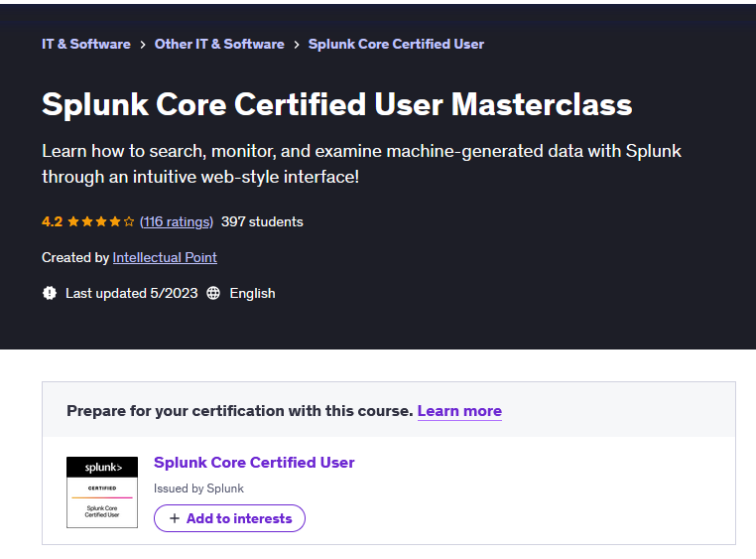The height and width of the screenshot is (559, 756).
Task: View the 116 ratings link
Action: click(177, 222)
